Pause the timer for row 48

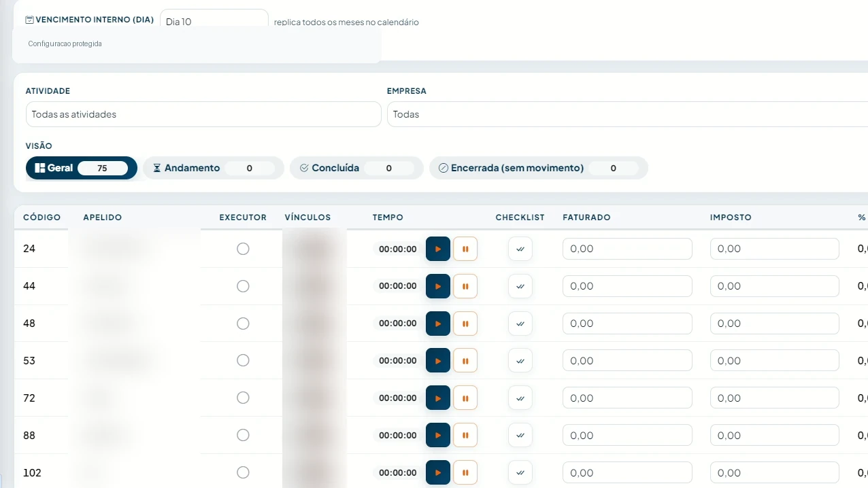tap(465, 324)
